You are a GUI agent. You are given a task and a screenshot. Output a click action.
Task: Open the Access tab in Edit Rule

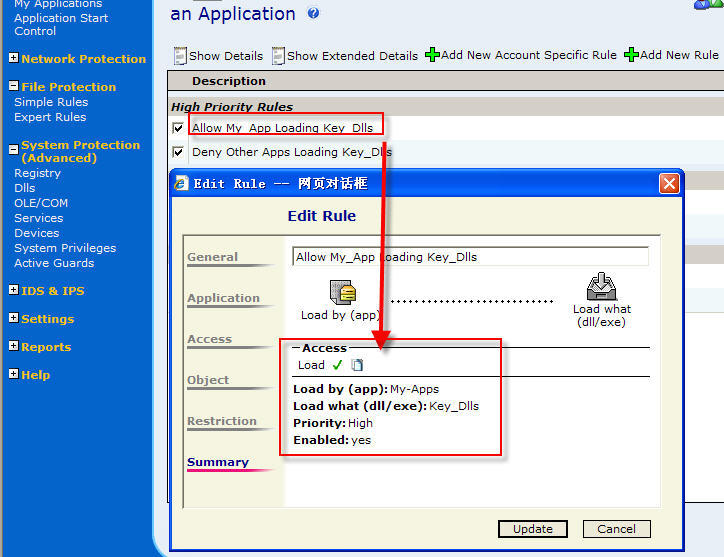click(x=209, y=339)
